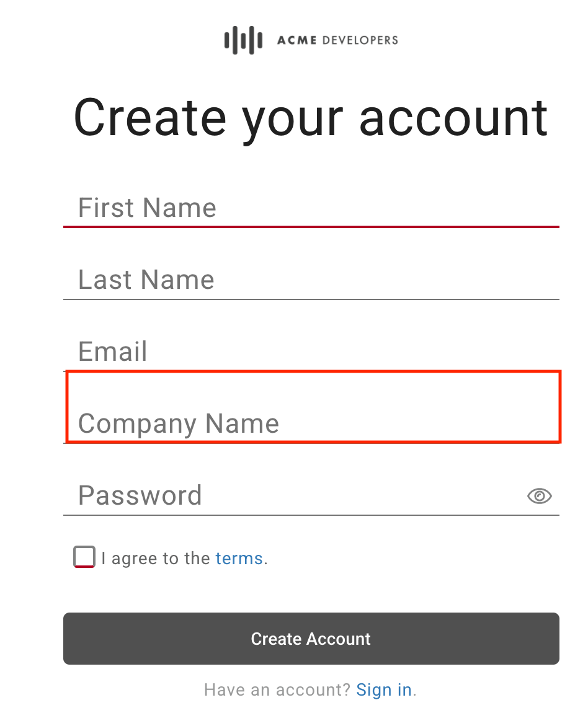The image size is (588, 713).
Task: Follow the Sign in link
Action: [x=384, y=690]
